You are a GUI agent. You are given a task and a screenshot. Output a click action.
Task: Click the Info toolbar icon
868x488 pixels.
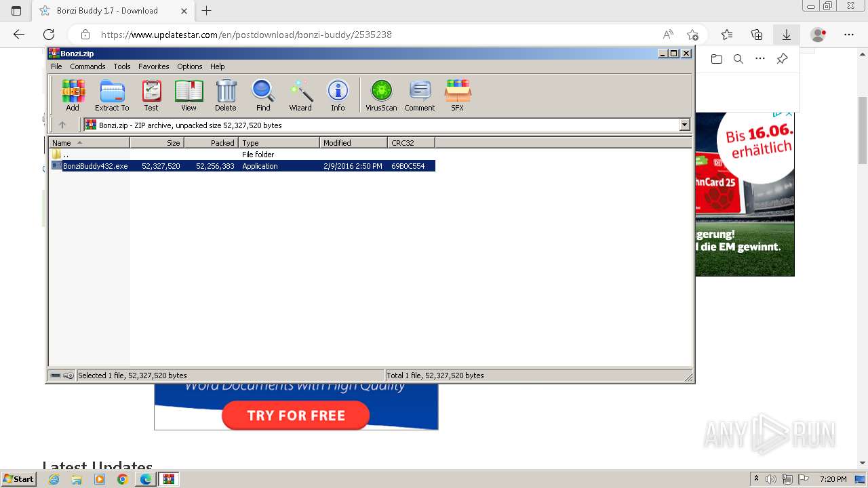(x=338, y=95)
